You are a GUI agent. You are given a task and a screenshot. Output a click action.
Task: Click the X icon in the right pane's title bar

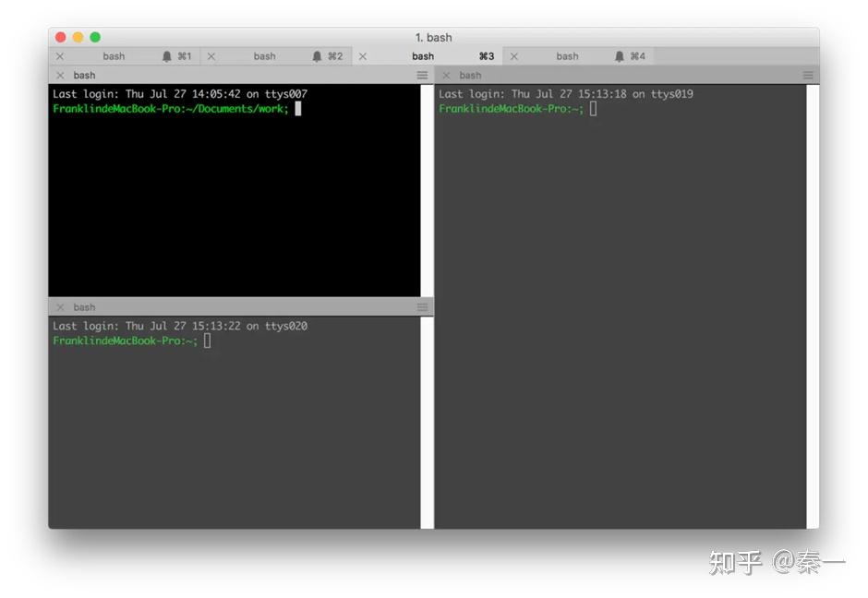pyautogui.click(x=446, y=75)
